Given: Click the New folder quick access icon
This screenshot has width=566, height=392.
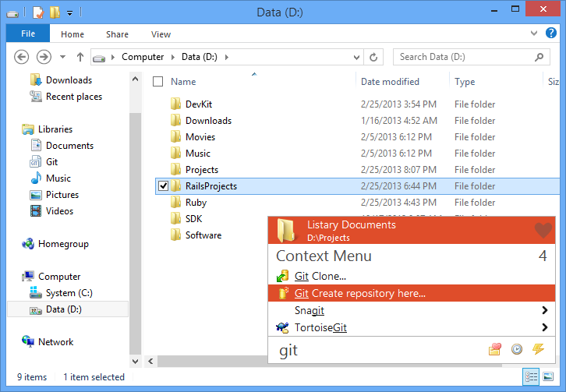Looking at the screenshot, I should pos(55,12).
